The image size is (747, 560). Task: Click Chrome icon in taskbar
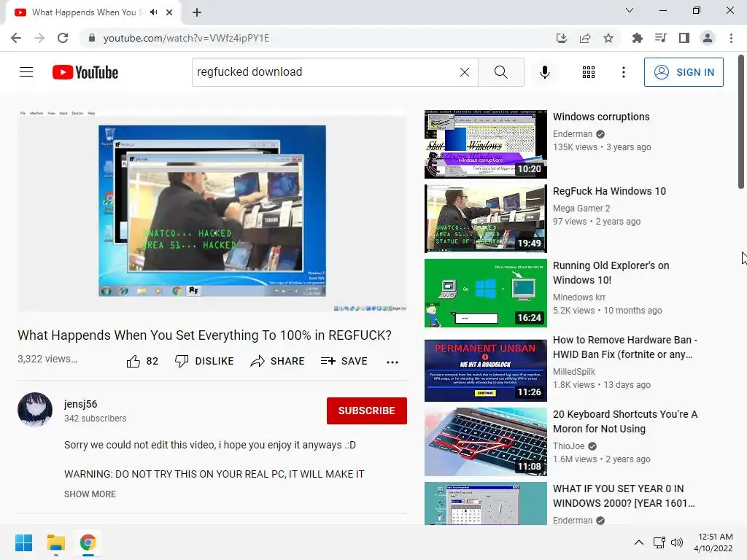[88, 542]
